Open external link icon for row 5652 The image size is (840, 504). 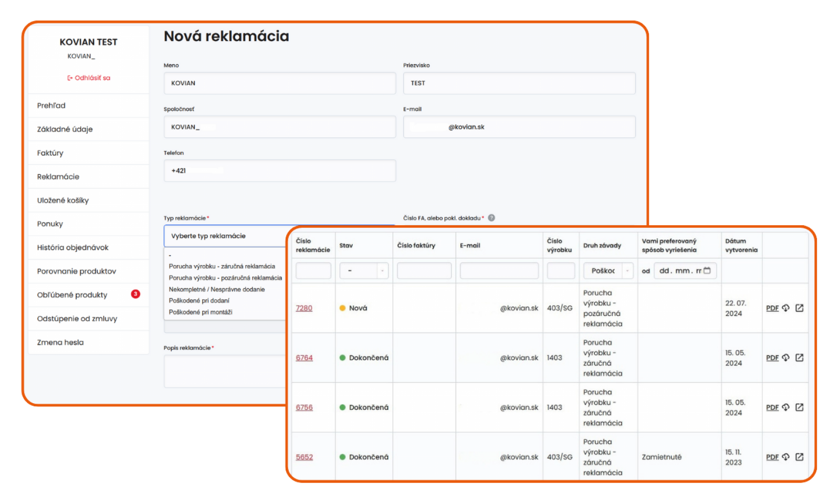(800, 457)
